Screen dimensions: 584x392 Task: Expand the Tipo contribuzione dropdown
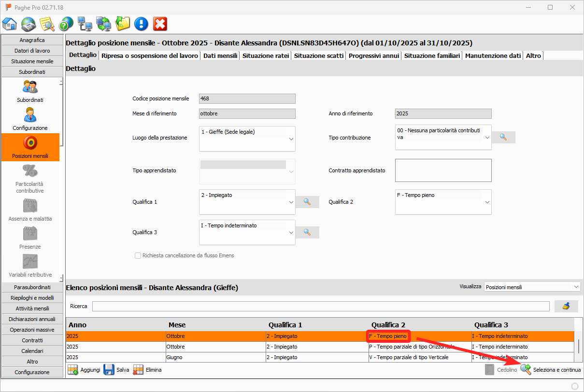[x=487, y=137]
